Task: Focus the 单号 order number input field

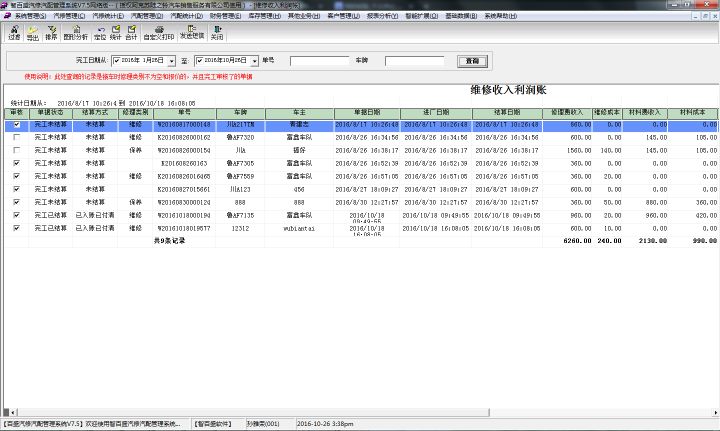Action: click(x=320, y=61)
